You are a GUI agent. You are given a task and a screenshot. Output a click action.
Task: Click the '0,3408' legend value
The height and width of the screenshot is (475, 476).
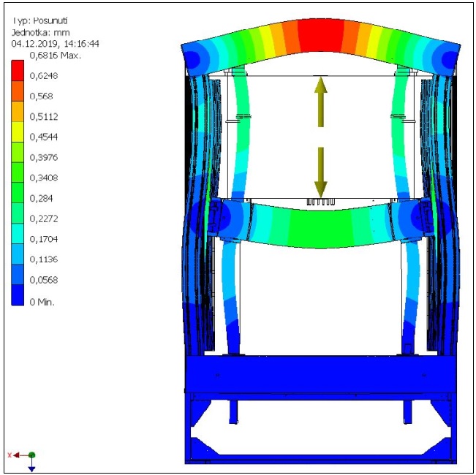click(x=44, y=178)
